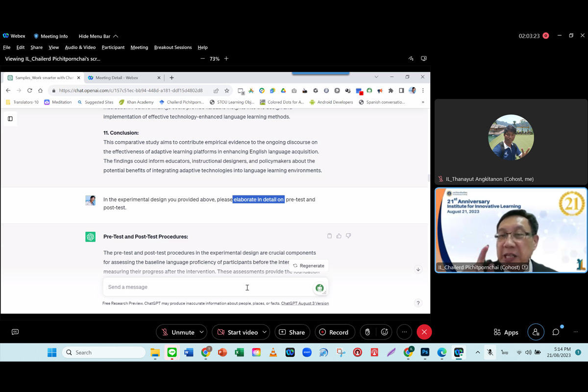Click the annotate icon beside the zoom controls
Screen dimensions: 588x392
pos(411,59)
